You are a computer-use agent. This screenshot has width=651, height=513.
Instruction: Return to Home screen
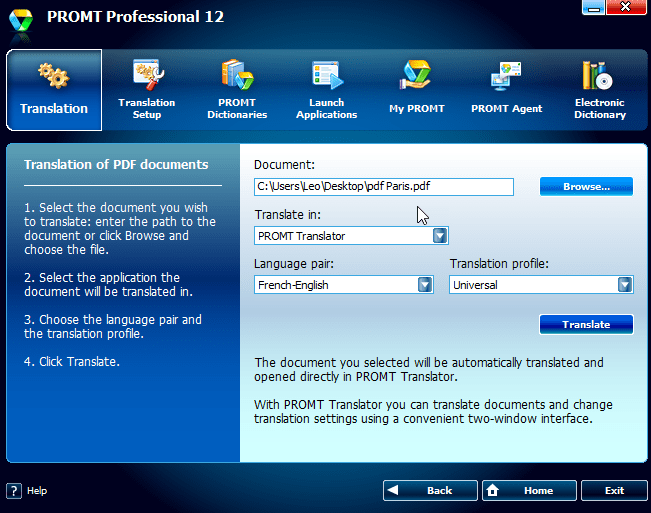point(529,491)
